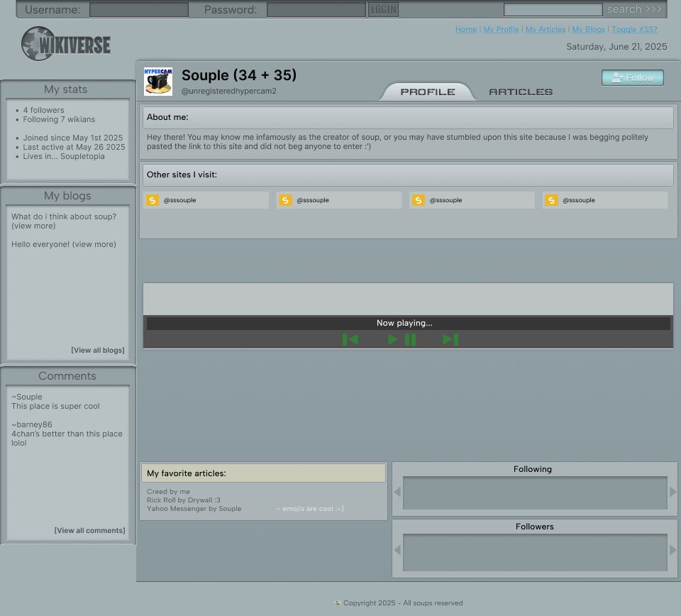Click 'Lives in... Soupletopia' stat
The height and width of the screenshot is (616, 681).
pyautogui.click(x=64, y=156)
